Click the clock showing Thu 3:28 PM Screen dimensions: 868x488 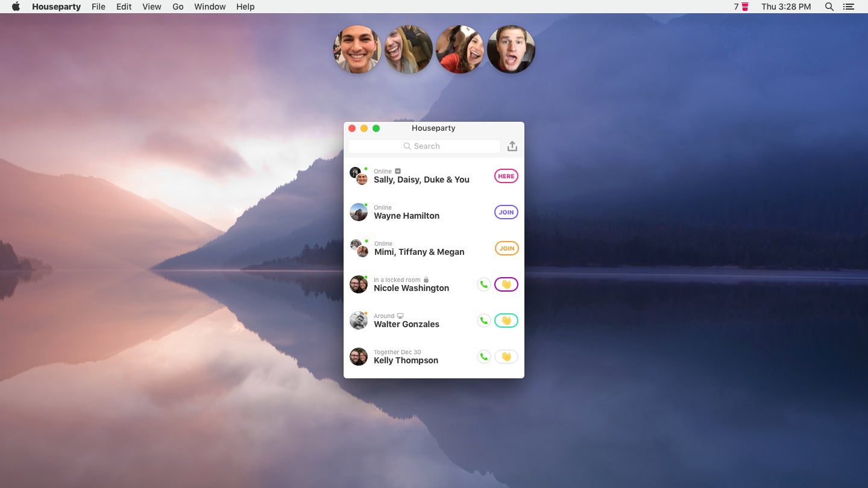786,7
